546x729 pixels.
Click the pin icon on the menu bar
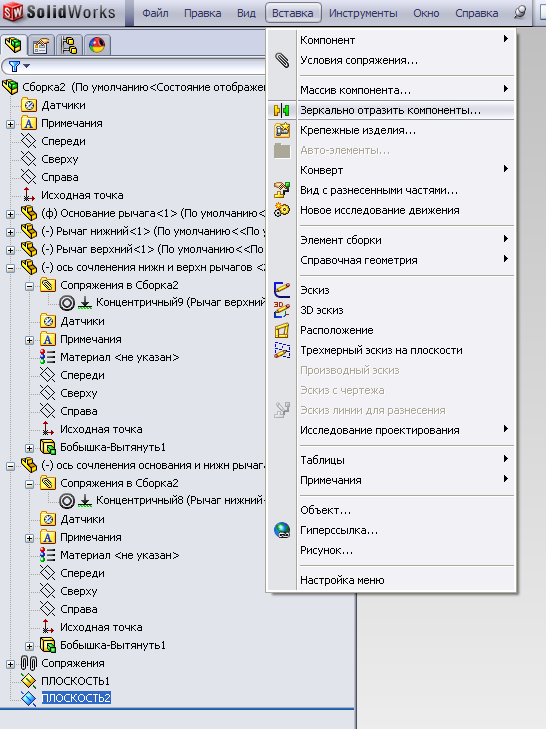[x=520, y=13]
